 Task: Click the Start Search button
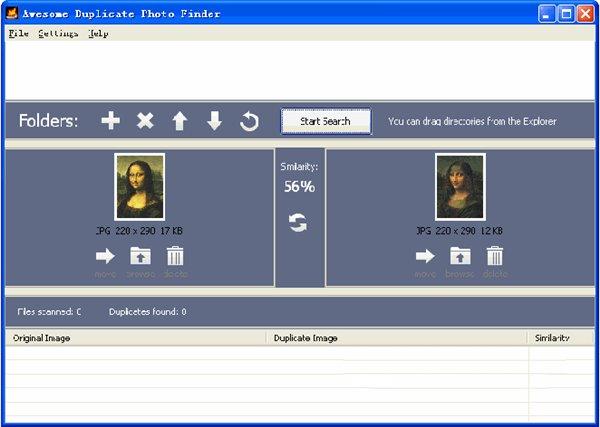(326, 121)
